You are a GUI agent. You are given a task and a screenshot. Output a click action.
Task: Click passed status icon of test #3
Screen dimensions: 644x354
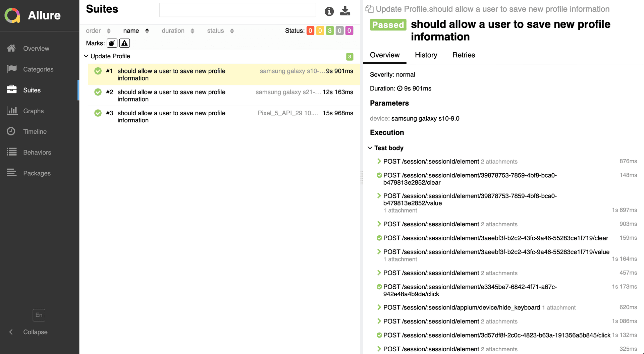98,113
